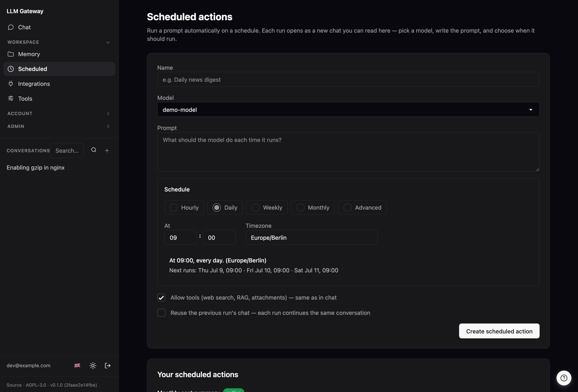
Task: Click the Create scheduled action button
Action: (x=499, y=331)
